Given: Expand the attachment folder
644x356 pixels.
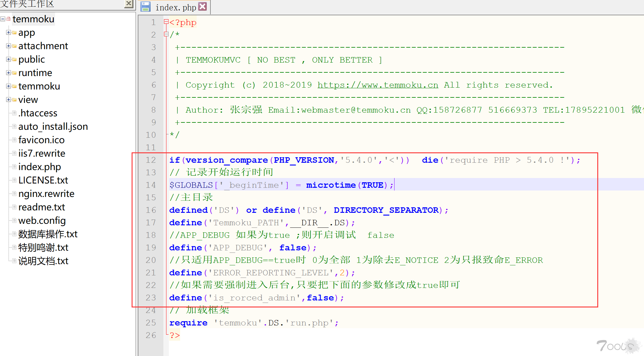Looking at the screenshot, I should coord(9,46).
